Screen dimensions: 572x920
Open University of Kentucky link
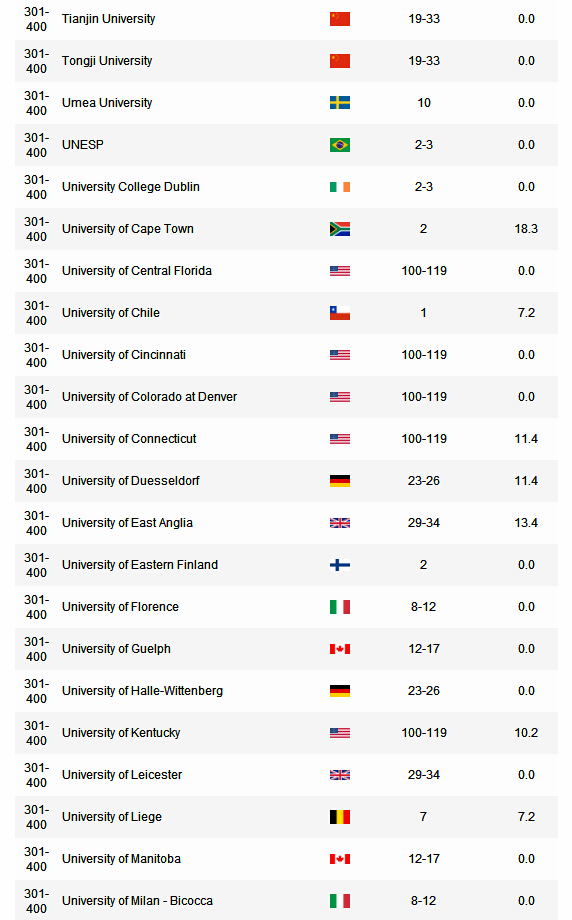click(x=121, y=733)
